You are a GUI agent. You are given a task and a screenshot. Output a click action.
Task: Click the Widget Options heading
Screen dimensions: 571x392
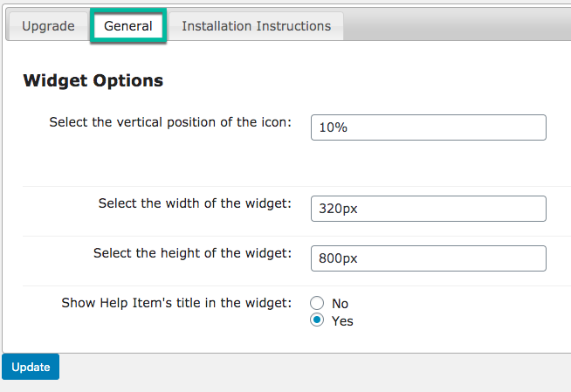coord(93,80)
